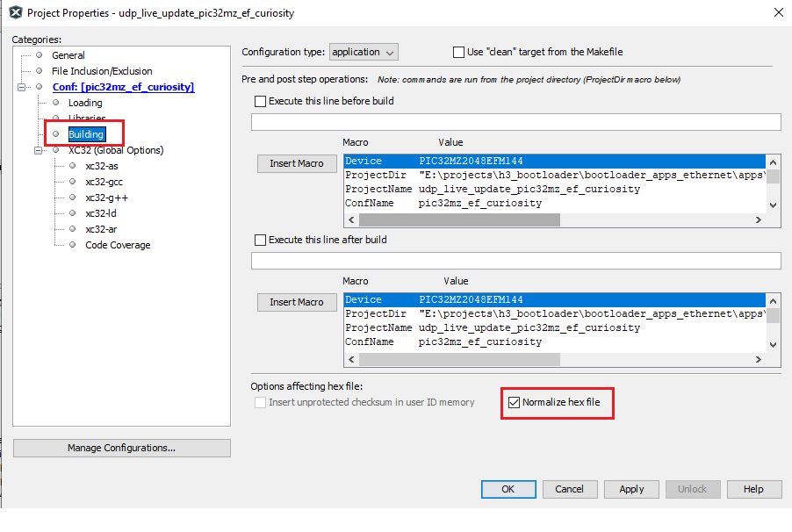Select File Inclusion/Exclusion category
Image resolution: width=792 pixels, height=532 pixels.
pos(101,71)
